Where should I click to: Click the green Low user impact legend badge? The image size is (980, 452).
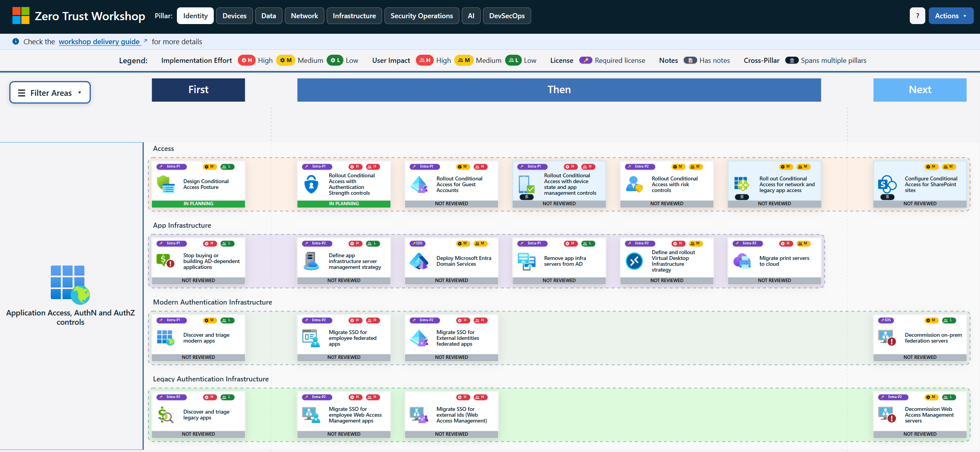[x=514, y=61]
